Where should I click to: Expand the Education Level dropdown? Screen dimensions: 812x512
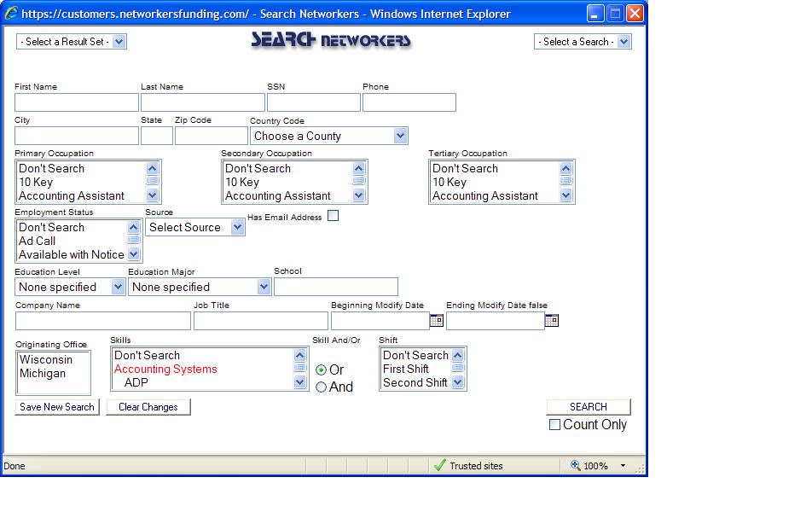click(x=70, y=287)
